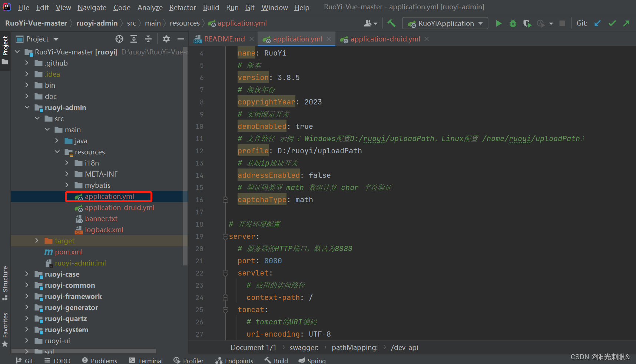
Task: Fold the tomcat block at line 25
Action: pyautogui.click(x=225, y=310)
